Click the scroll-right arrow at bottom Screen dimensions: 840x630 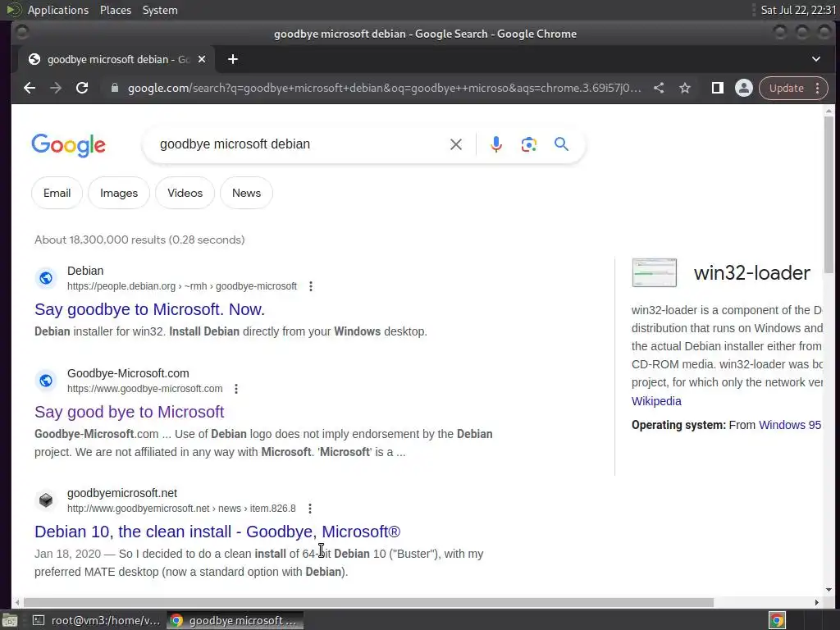[816, 603]
